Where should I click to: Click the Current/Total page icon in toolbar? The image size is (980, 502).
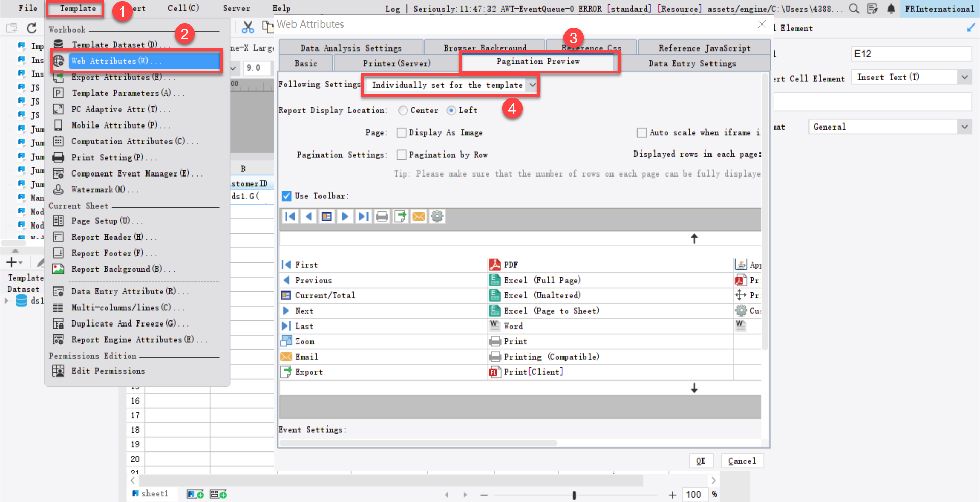coord(327,216)
